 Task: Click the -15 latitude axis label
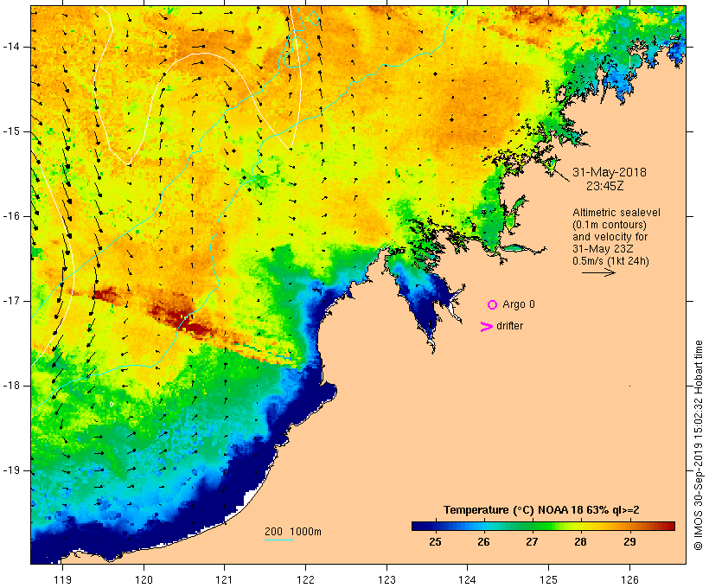[x=11, y=131]
